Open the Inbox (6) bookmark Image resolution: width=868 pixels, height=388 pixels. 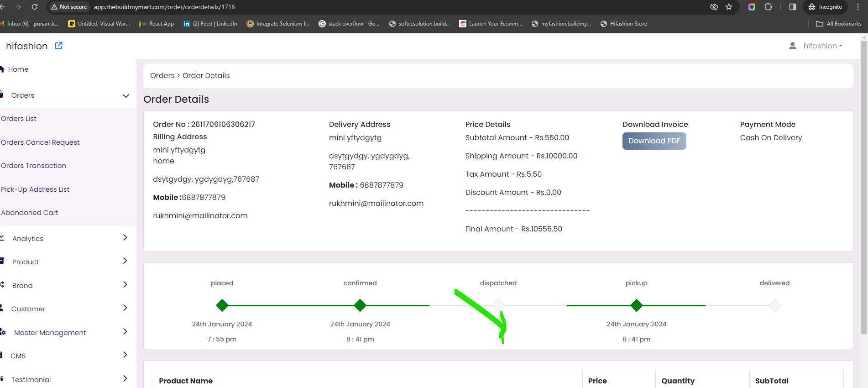pyautogui.click(x=30, y=24)
